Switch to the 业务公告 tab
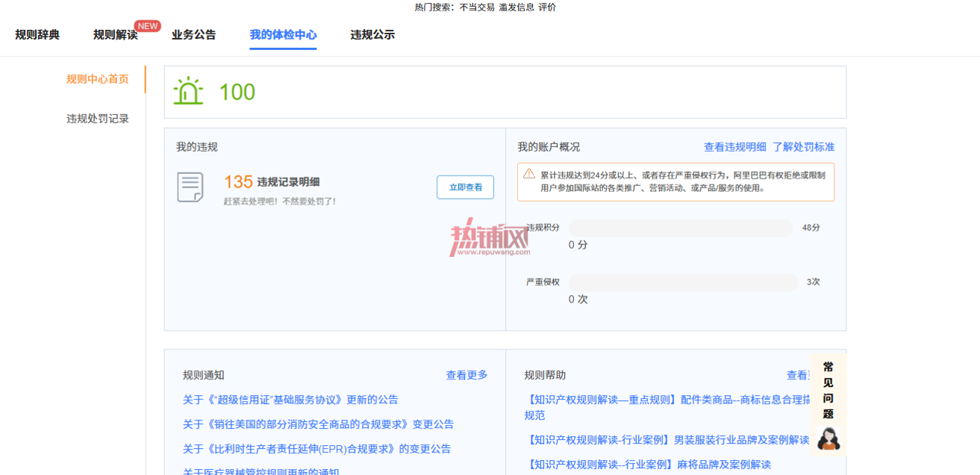Viewport: 980px width, 475px height. (x=194, y=34)
